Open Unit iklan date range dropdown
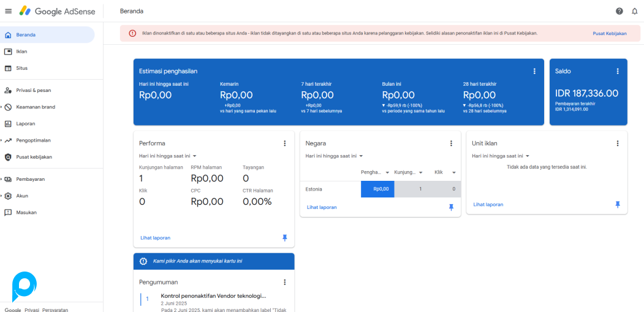Image resolution: width=644 pixels, height=312 pixels. 501,156
